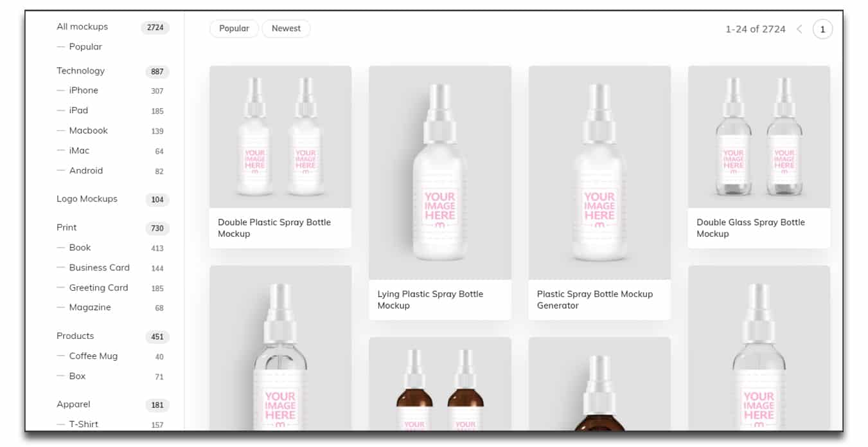This screenshot has height=447, width=868.
Task: Show Greeting Card mockups
Action: tap(98, 287)
